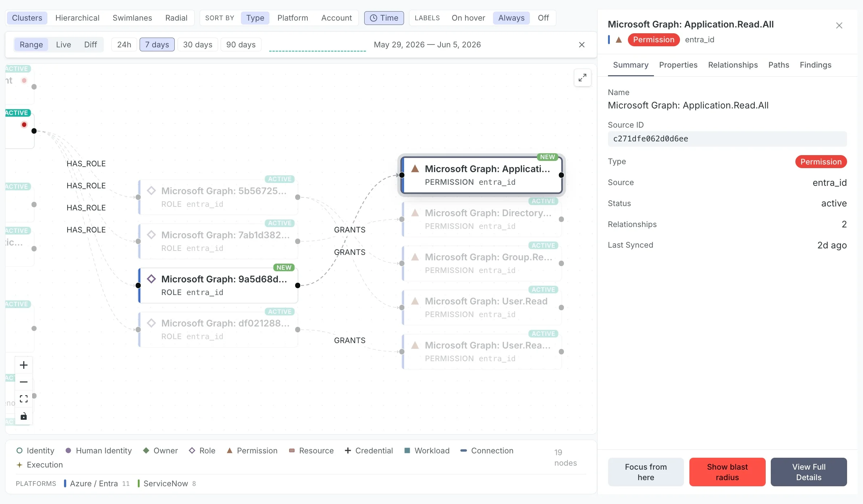Choose the 30 days time range
Screen dimensions: 863x504
click(197, 45)
